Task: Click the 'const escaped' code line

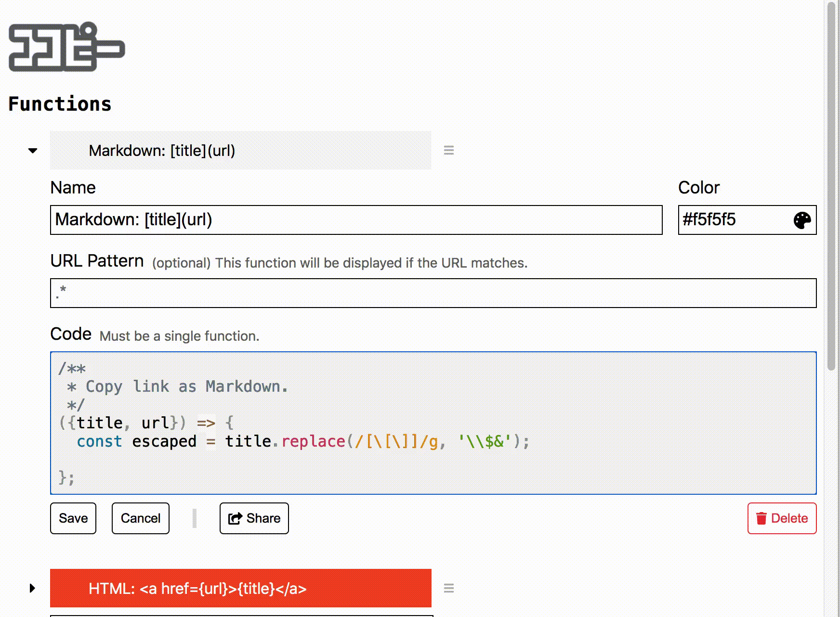Action: [303, 441]
